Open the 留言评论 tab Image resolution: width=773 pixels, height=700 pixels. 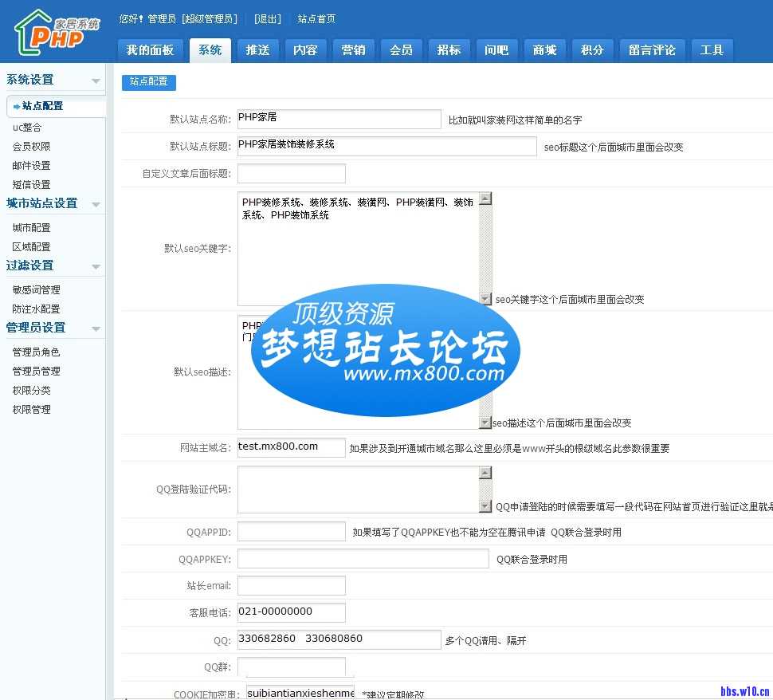click(x=651, y=50)
